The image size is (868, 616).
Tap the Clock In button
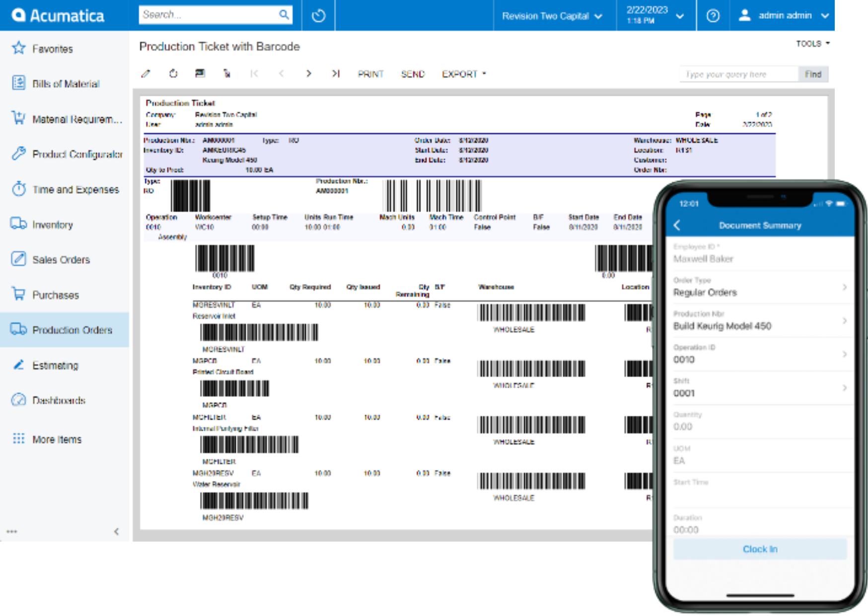(x=759, y=549)
